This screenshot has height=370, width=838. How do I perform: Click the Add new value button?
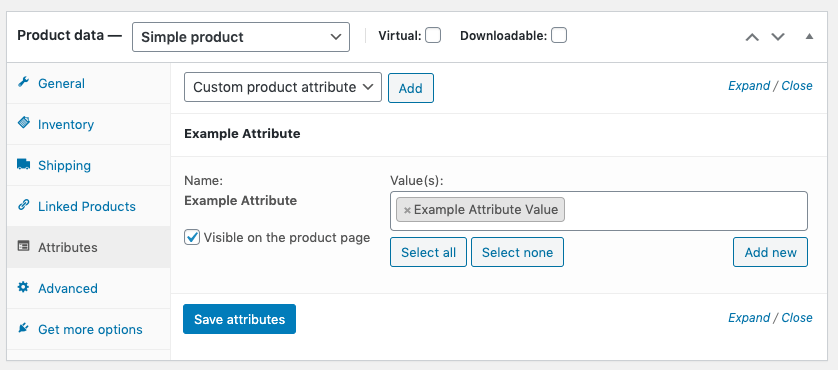click(x=771, y=252)
